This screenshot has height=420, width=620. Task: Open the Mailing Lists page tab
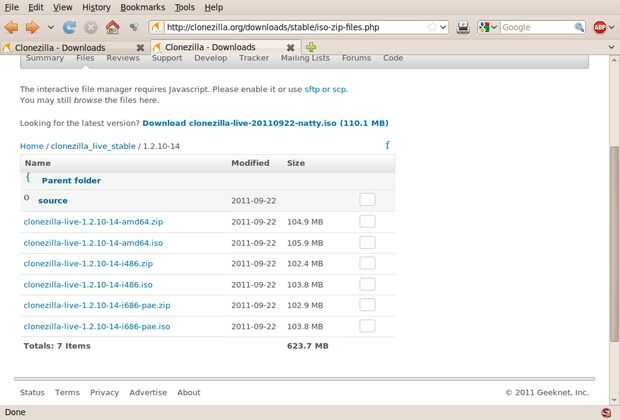305,58
